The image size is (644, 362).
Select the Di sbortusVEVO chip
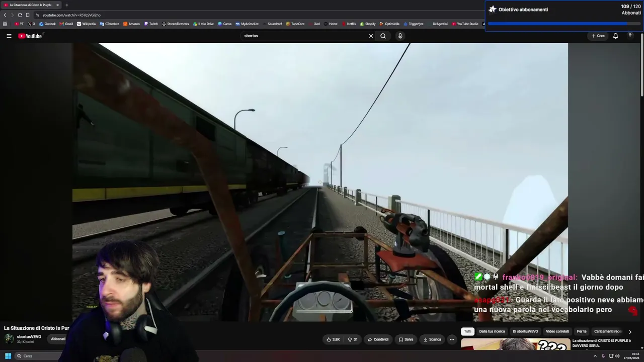click(x=525, y=331)
